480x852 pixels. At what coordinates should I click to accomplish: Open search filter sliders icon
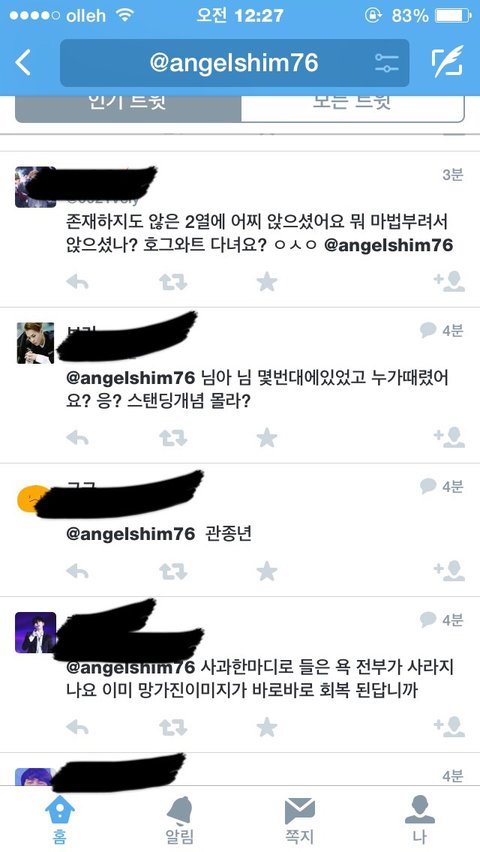point(387,64)
